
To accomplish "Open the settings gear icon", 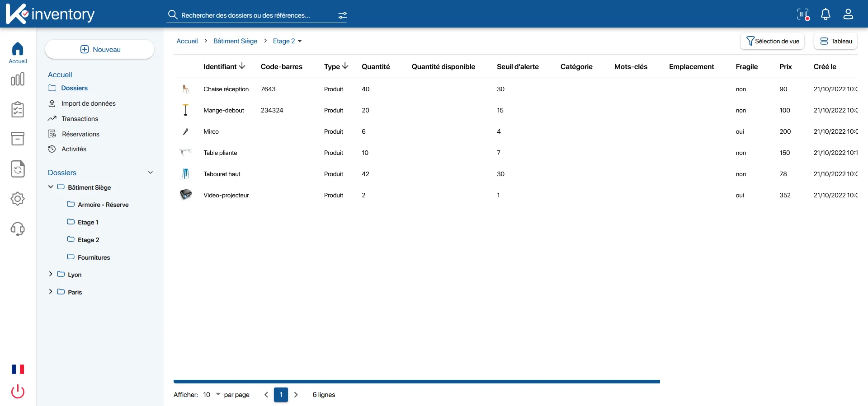I will [x=18, y=199].
